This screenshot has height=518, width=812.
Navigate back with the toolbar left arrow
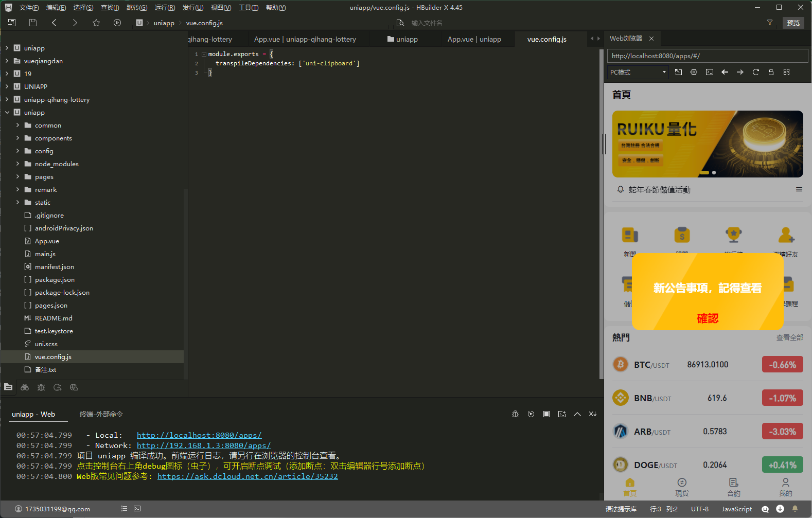(x=54, y=23)
